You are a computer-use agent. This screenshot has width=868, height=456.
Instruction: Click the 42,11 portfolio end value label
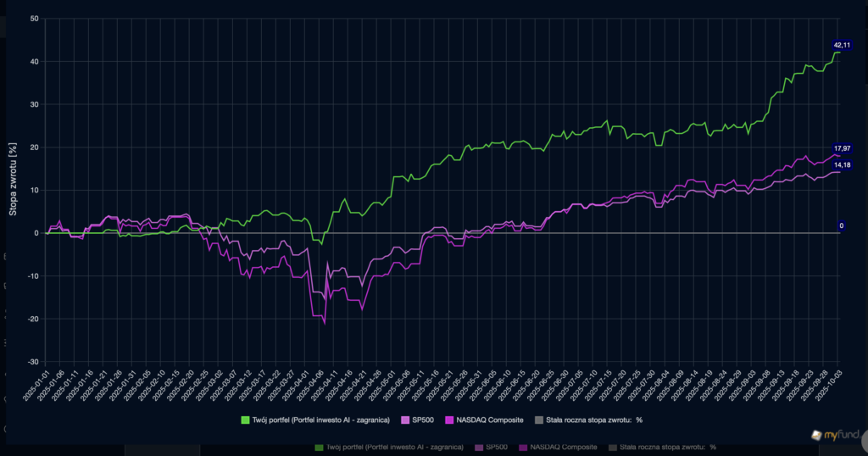coord(842,45)
